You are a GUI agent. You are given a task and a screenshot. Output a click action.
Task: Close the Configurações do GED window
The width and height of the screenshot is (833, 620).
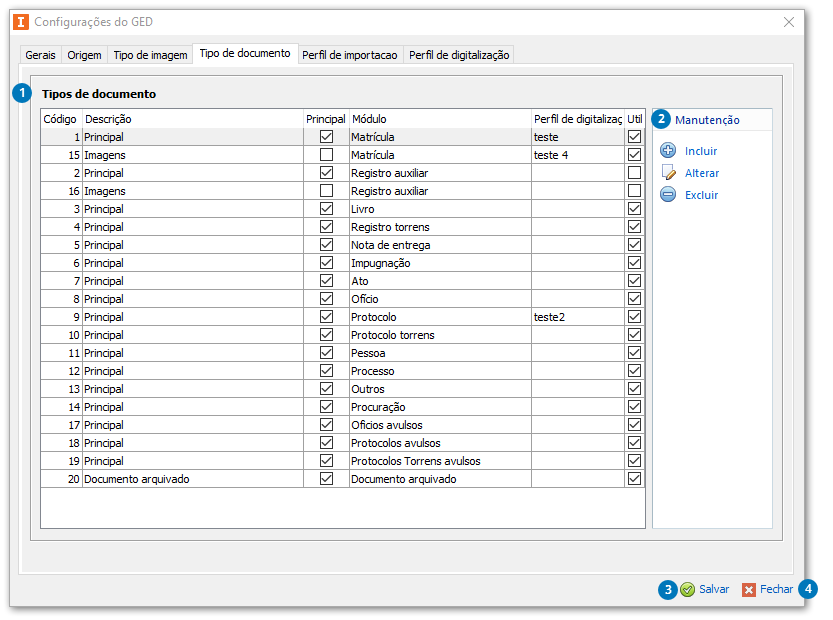(789, 21)
